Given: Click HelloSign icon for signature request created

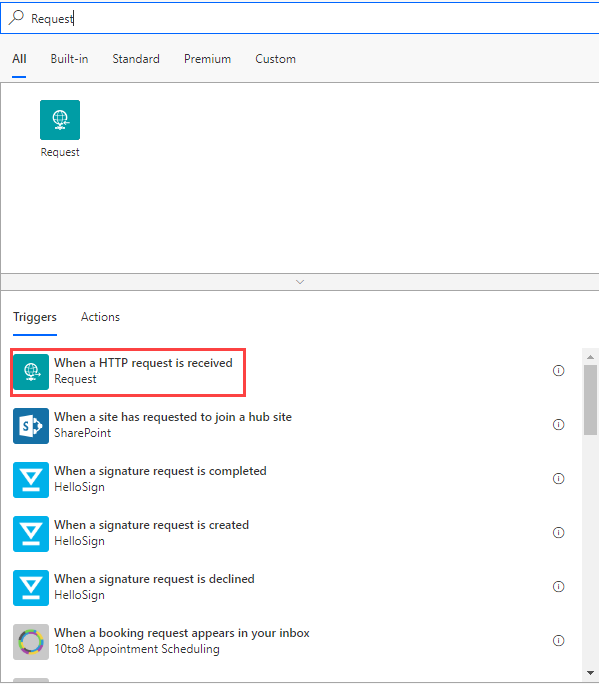Looking at the screenshot, I should 31,534.
